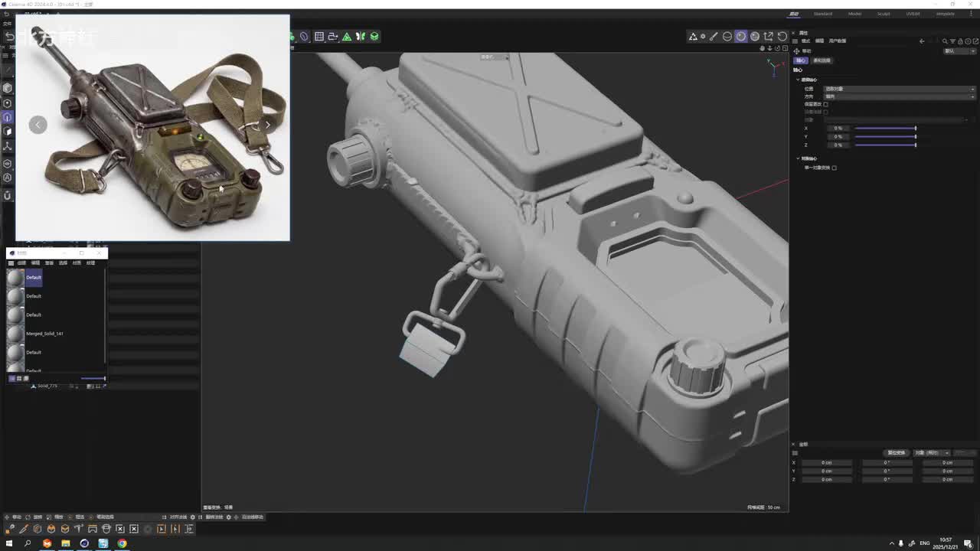The height and width of the screenshot is (551, 980).
Task: Select the 旋转 rotate tool button
Action: (34, 517)
